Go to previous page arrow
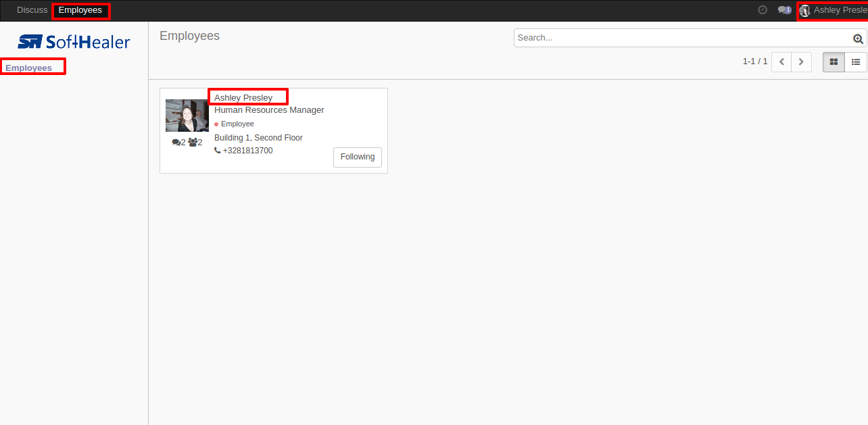This screenshot has height=425, width=868. pos(781,61)
